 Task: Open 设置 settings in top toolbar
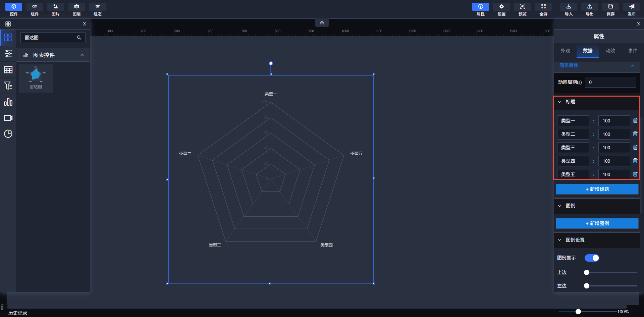pos(501,9)
